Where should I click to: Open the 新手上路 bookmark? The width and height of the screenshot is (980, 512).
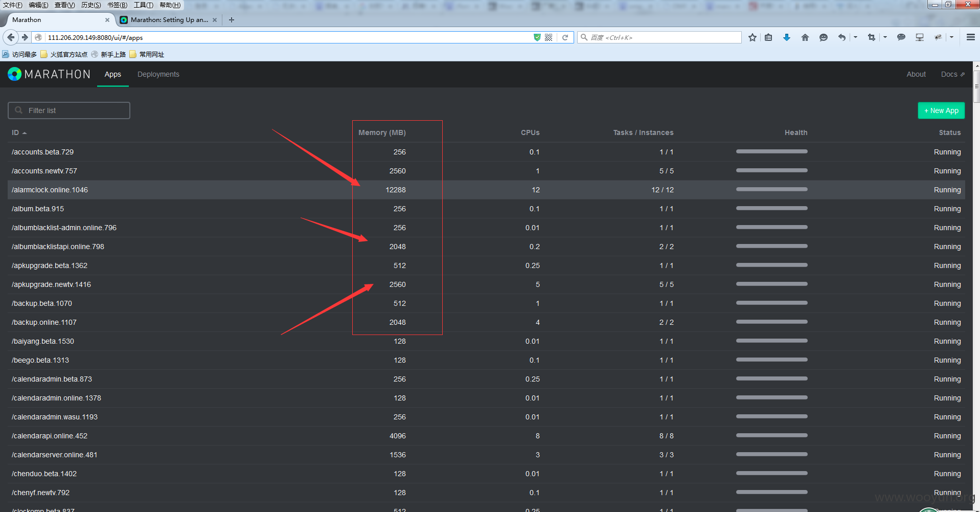point(108,54)
